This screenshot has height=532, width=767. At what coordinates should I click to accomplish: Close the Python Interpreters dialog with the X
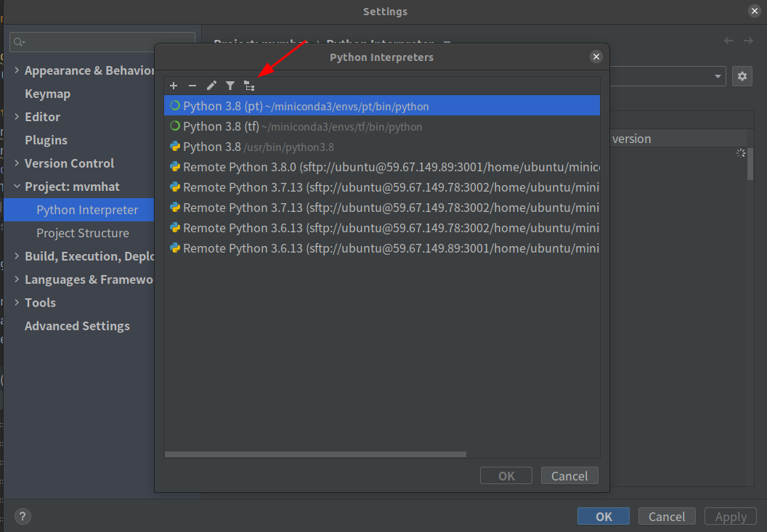click(x=596, y=57)
